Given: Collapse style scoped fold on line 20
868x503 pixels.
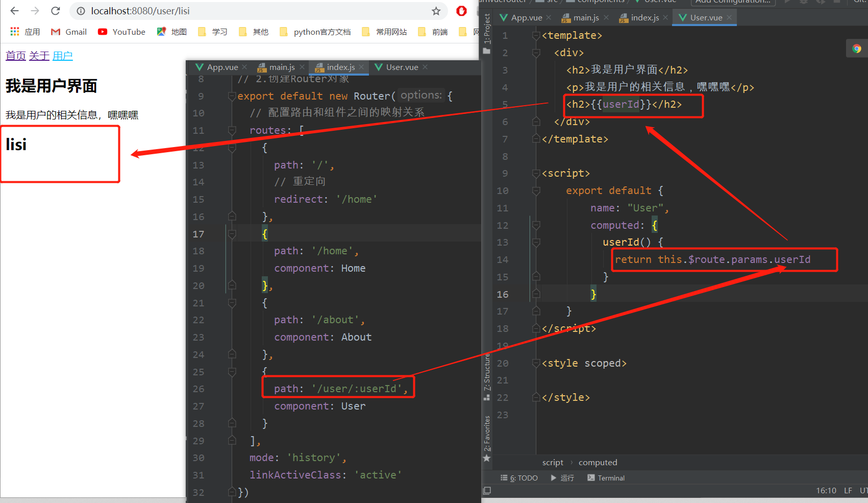Looking at the screenshot, I should click(536, 363).
